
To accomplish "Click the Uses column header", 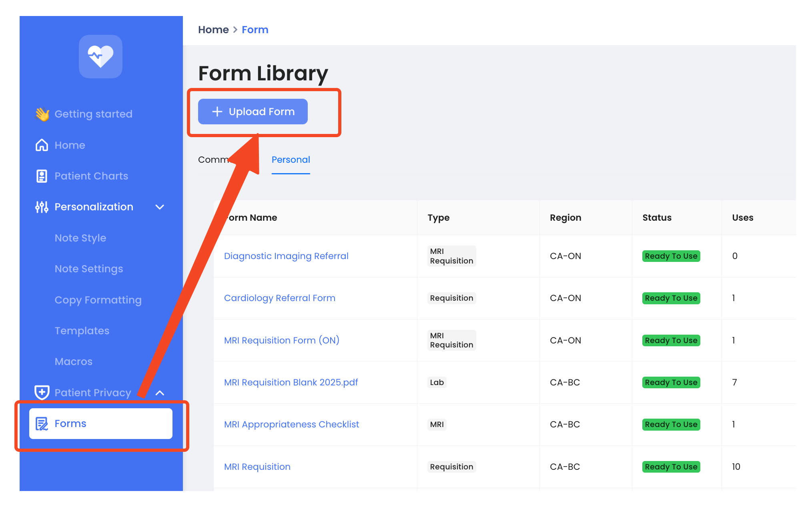I will 742,218.
